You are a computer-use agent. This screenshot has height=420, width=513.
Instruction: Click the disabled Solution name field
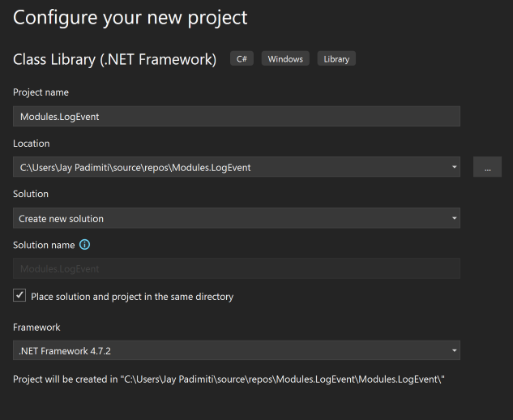coord(237,268)
